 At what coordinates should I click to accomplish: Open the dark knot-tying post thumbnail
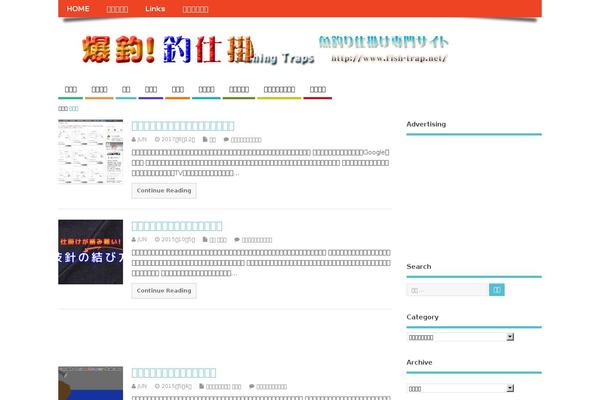point(91,252)
